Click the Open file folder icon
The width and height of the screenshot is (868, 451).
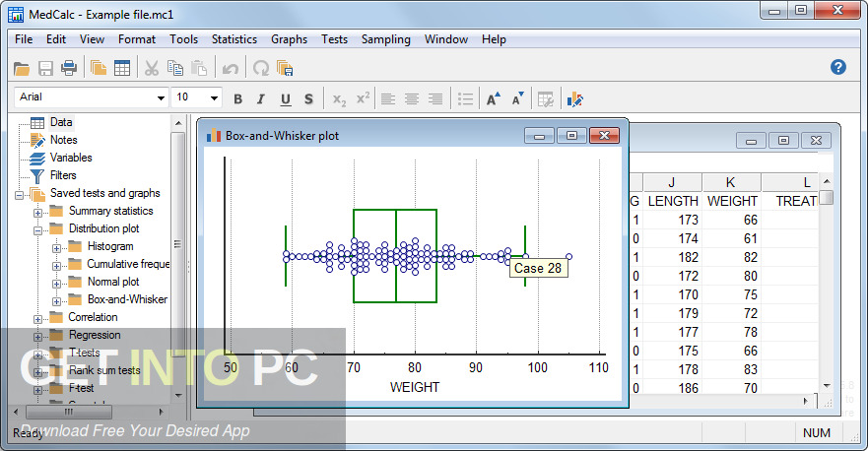[22, 69]
